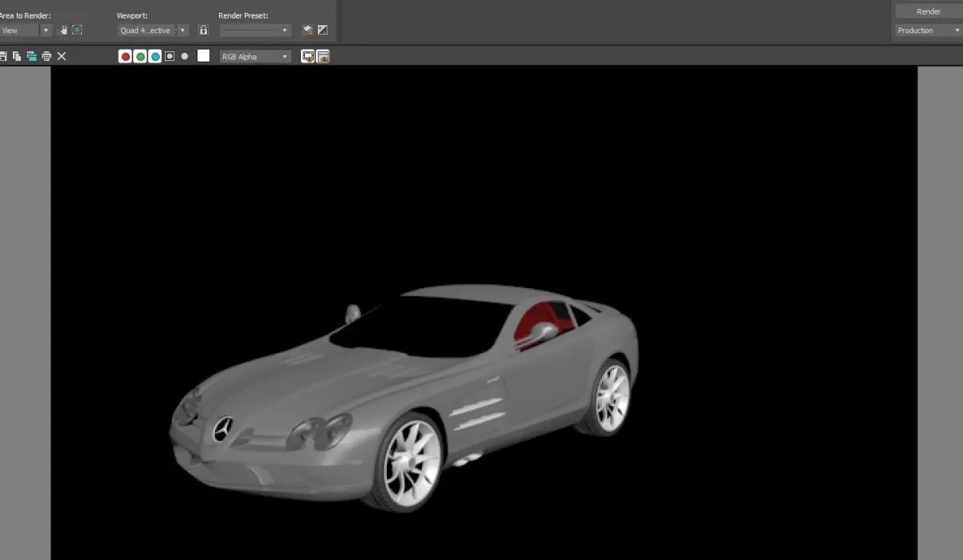
Task: Open the Production render mode dropdown
Action: 928,30
